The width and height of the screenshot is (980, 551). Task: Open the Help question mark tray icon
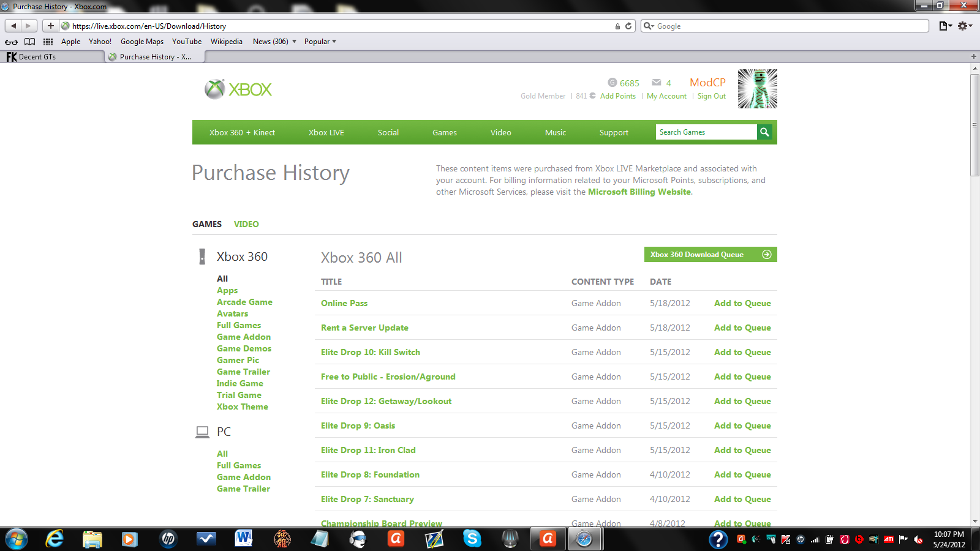click(718, 539)
